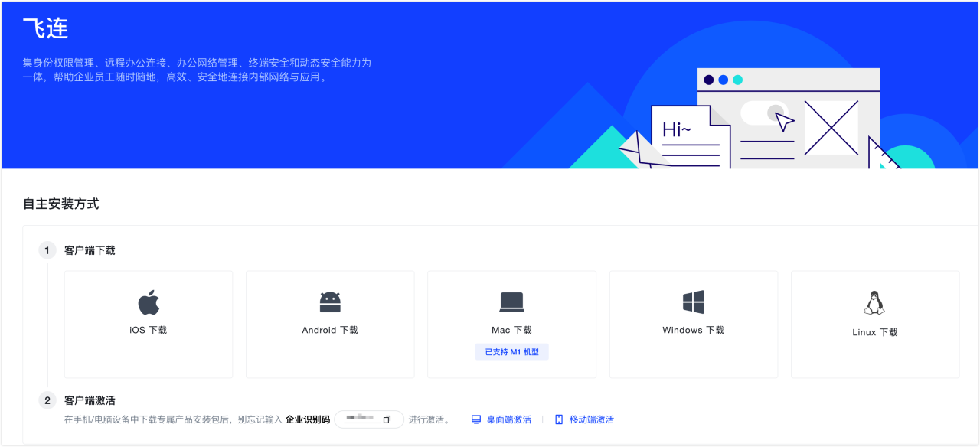
Task: Click the Android robot icon
Action: (x=330, y=302)
